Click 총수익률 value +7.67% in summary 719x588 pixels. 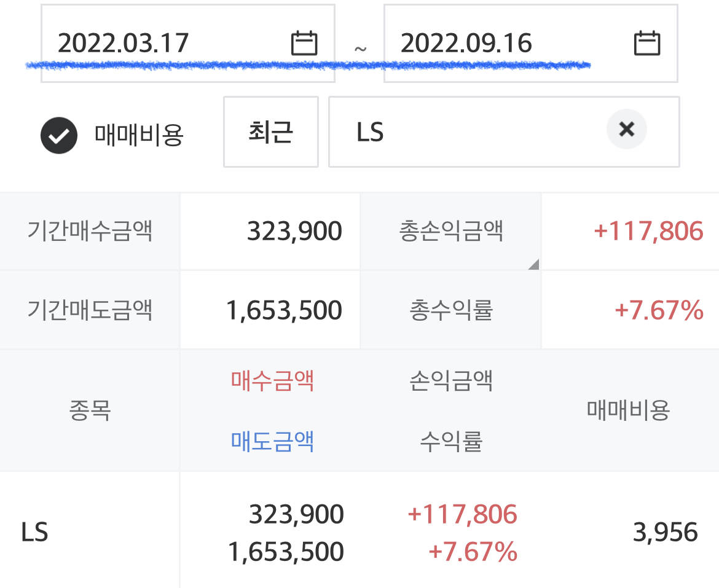coord(659,310)
